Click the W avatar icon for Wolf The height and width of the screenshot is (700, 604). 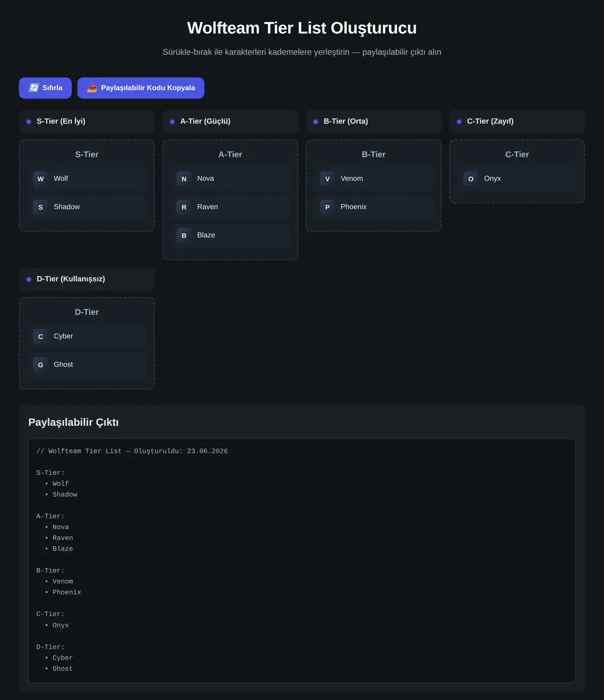[x=41, y=179]
